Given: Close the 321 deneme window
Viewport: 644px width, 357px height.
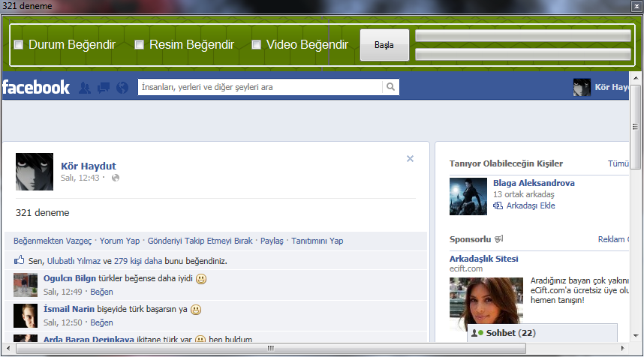Looking at the screenshot, I should (636, 6).
